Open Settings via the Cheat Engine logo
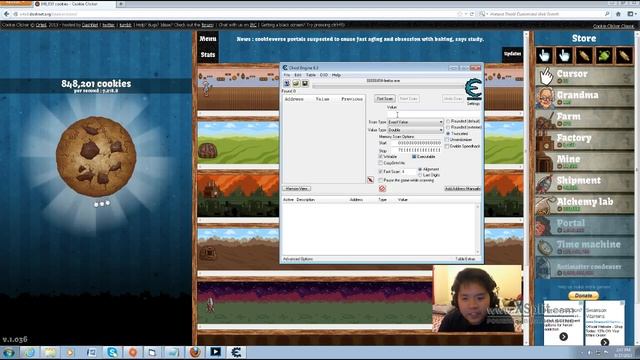 point(473,89)
